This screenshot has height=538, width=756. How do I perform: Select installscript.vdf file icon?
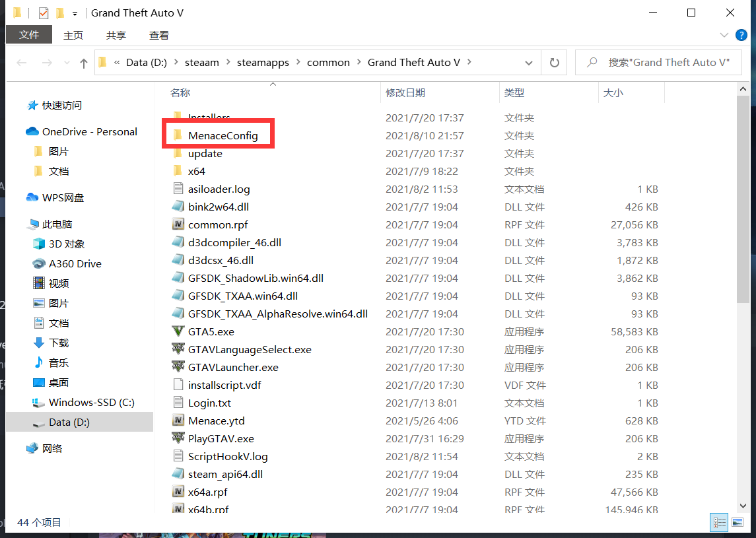[178, 385]
